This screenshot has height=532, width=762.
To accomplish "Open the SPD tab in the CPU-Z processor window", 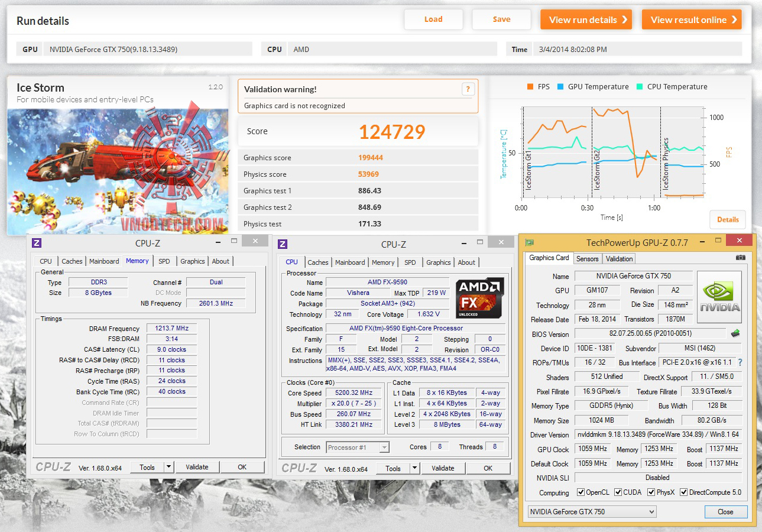I will [x=410, y=262].
